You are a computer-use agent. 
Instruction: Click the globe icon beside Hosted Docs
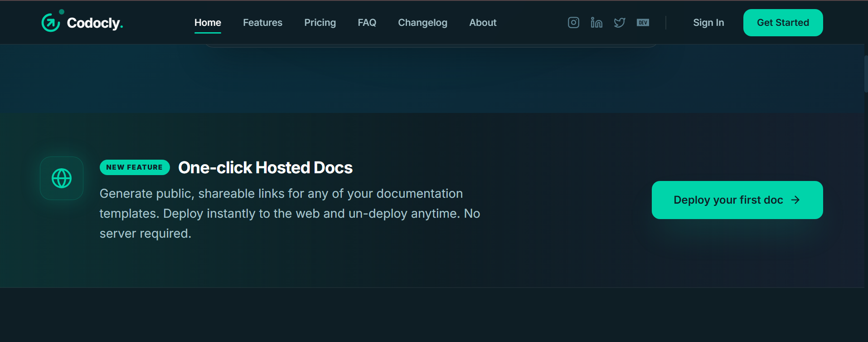click(62, 178)
